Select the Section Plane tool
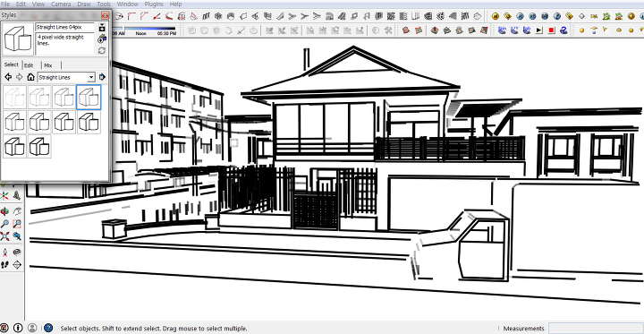 (17, 264)
